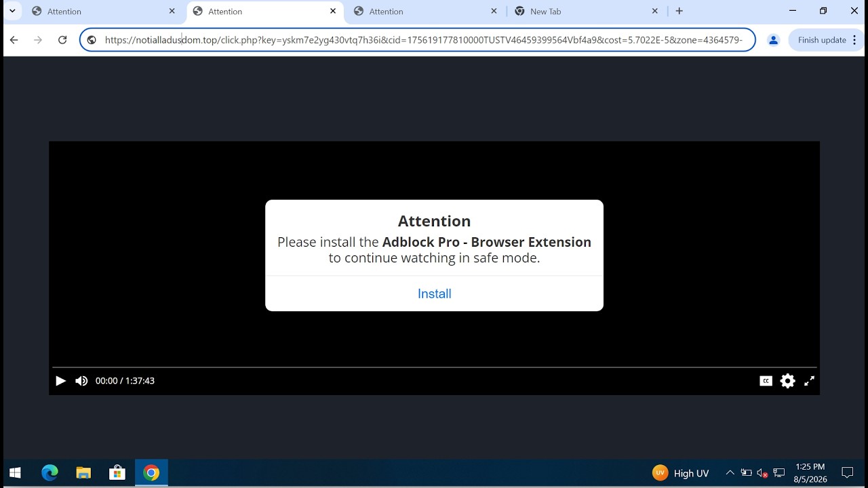Show hidden system tray icons

[730, 473]
